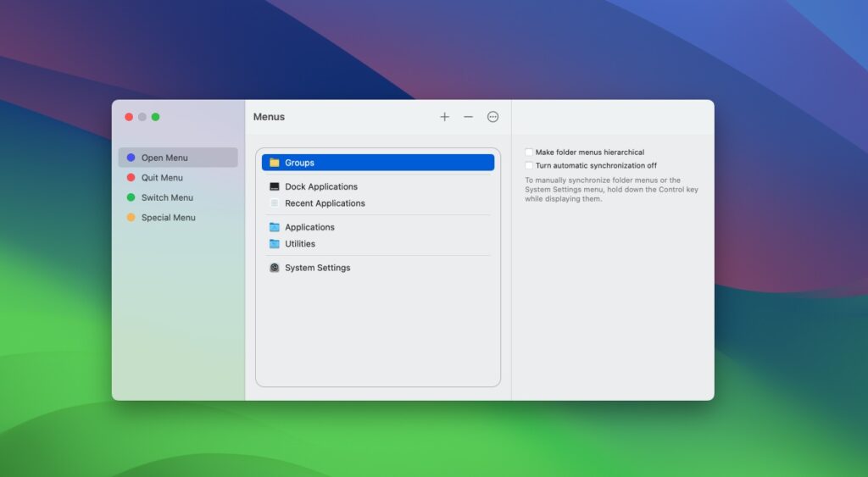Click the green dot beside Switch Menu

tap(131, 197)
